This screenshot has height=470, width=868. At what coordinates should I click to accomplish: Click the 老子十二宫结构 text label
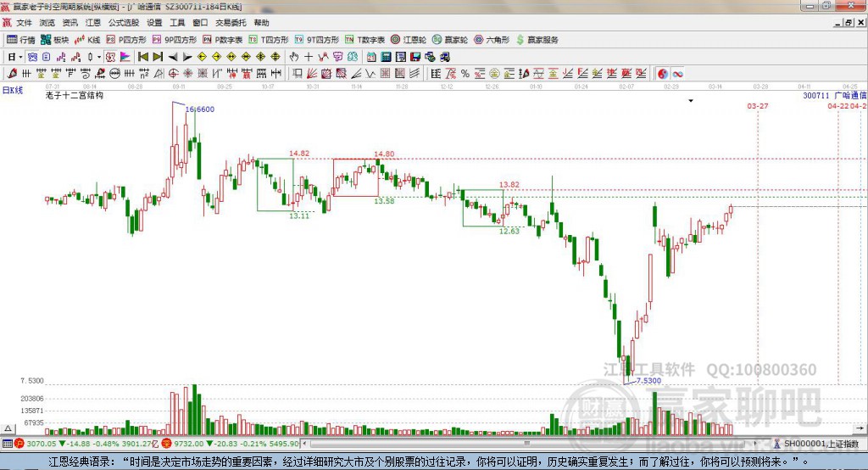click(75, 95)
